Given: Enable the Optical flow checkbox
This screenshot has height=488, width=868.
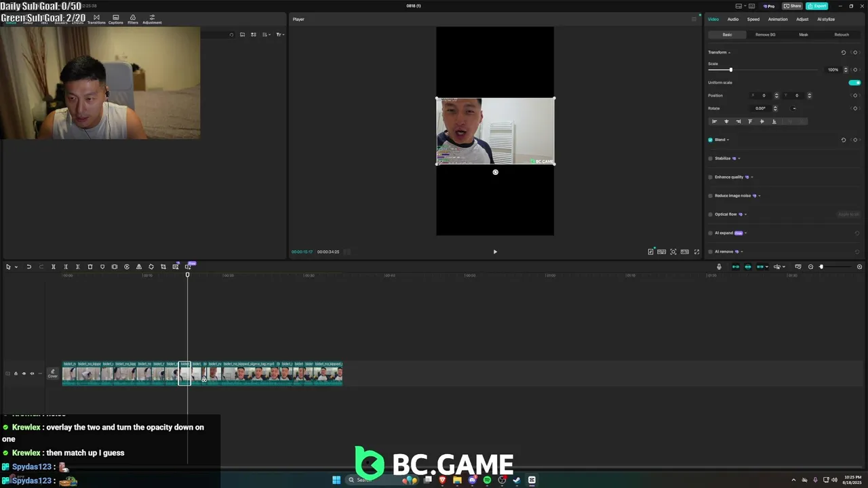Looking at the screenshot, I should pyautogui.click(x=711, y=215).
